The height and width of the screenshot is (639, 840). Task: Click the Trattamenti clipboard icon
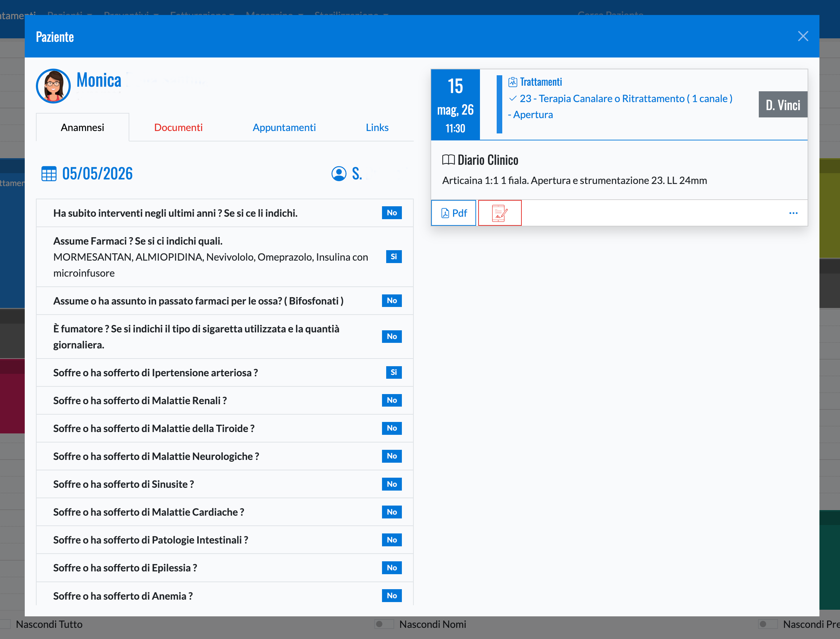pyautogui.click(x=512, y=82)
